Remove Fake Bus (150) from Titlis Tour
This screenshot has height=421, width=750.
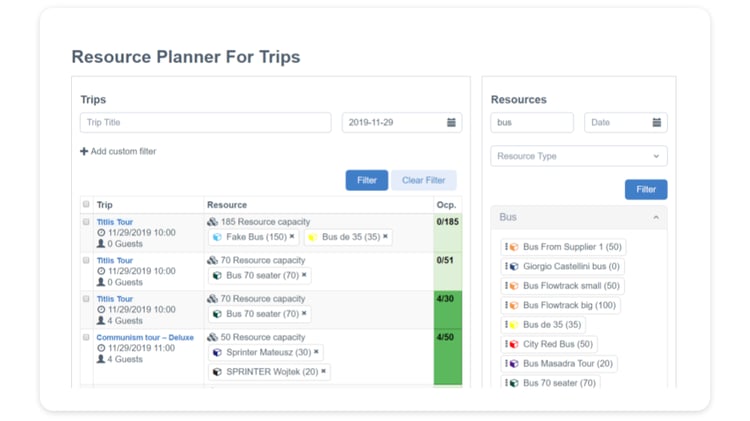click(x=293, y=237)
